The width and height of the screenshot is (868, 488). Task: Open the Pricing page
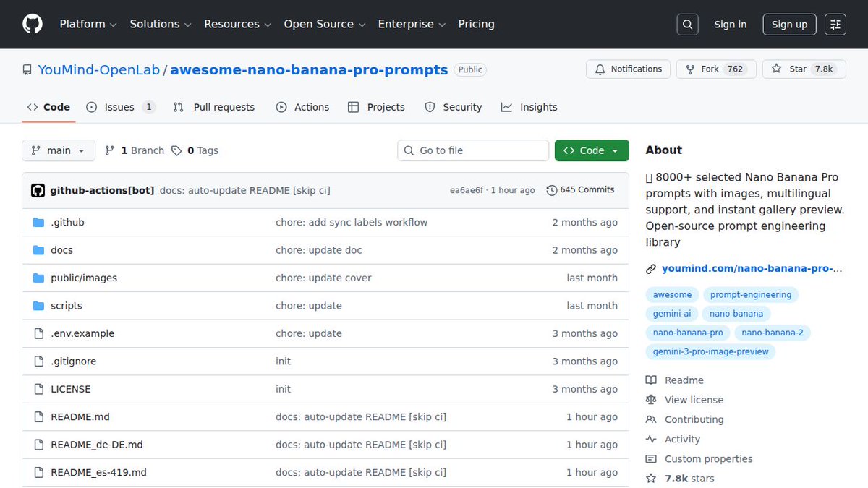point(476,24)
